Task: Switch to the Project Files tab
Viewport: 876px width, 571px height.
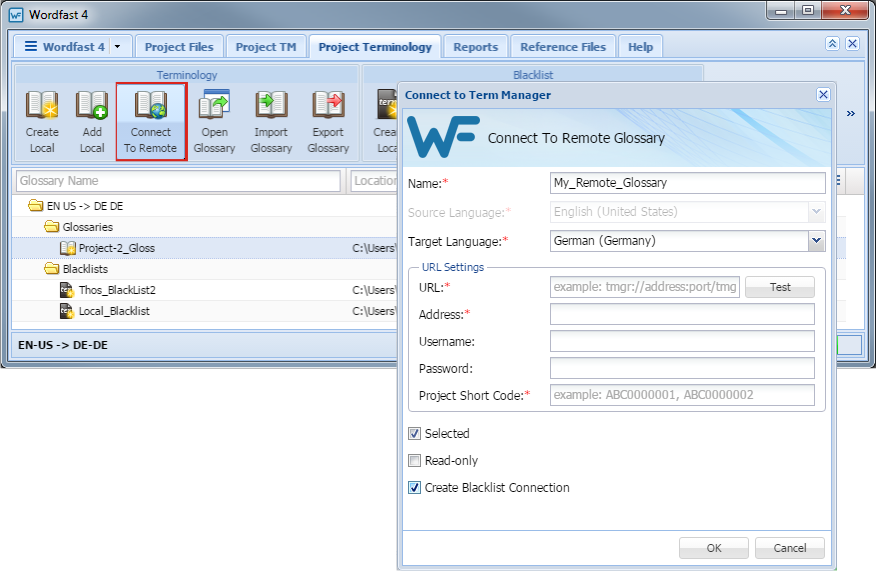Action: coord(179,47)
